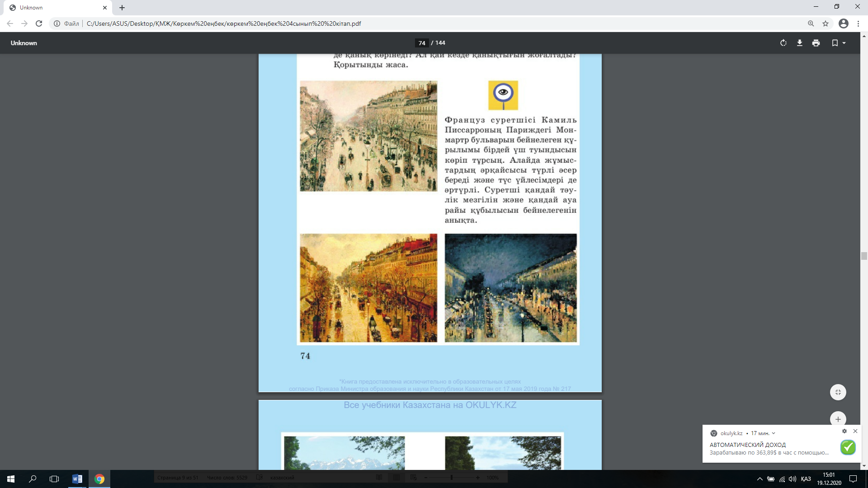Click the fit to page button
The width and height of the screenshot is (868, 488).
coord(838,392)
